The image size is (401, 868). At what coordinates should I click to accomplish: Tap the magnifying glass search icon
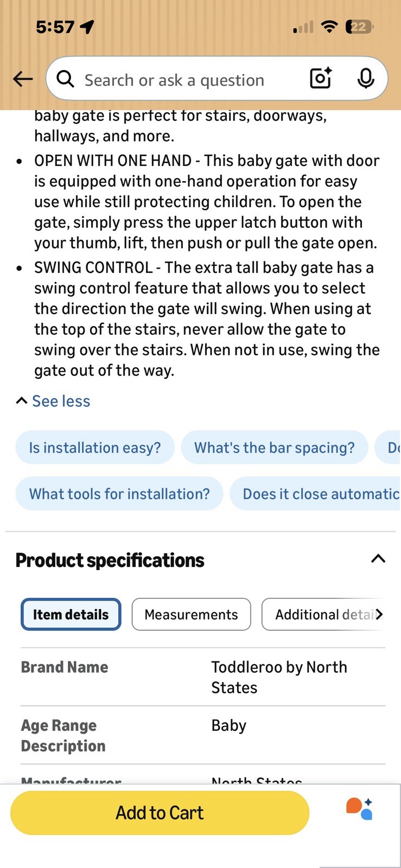[66, 79]
